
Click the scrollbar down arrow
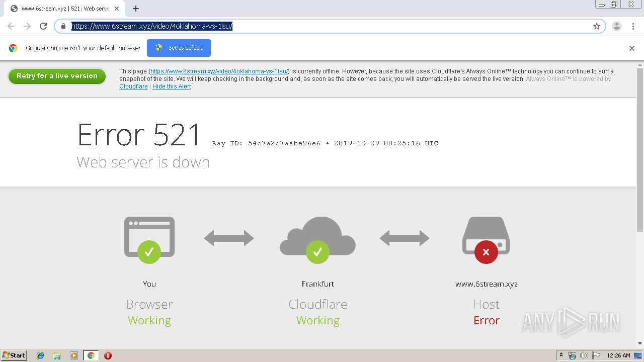[640, 343]
